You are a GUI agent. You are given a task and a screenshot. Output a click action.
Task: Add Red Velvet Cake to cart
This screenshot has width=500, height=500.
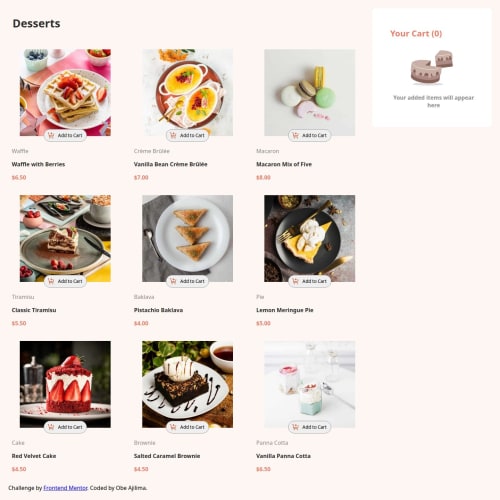(65, 427)
